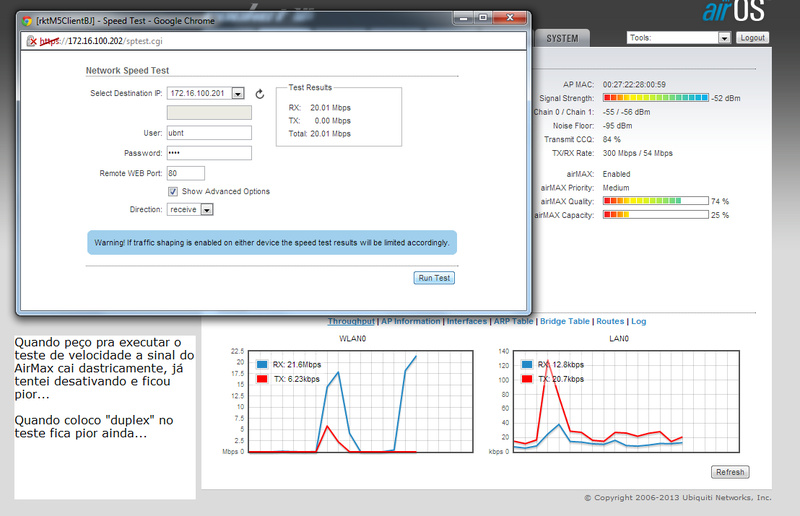Viewport: 800px width, 516px height.
Task: Click the Logout button
Action: click(x=753, y=38)
